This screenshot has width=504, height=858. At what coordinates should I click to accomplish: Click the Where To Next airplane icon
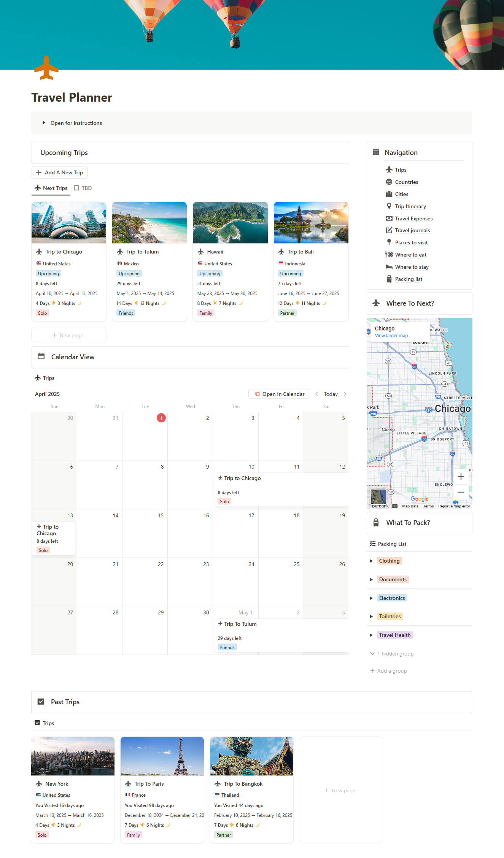pos(376,303)
